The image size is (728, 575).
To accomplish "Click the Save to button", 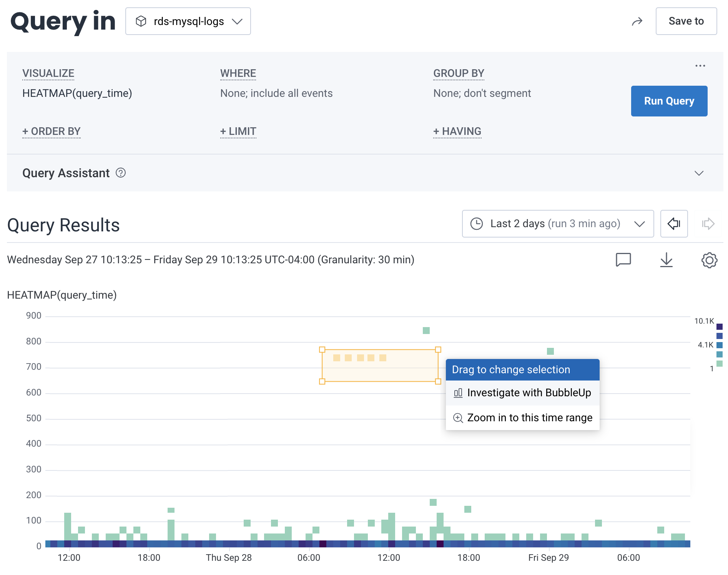I will click(686, 21).
